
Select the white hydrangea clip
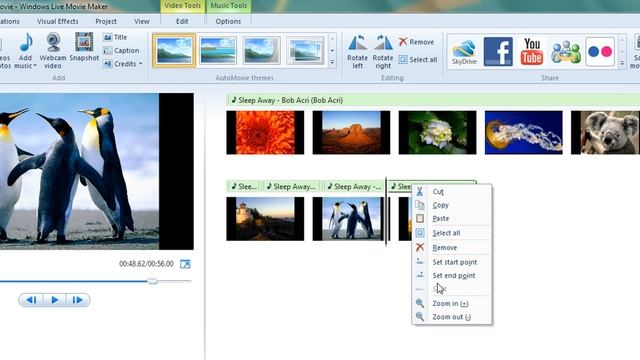pos(437,133)
